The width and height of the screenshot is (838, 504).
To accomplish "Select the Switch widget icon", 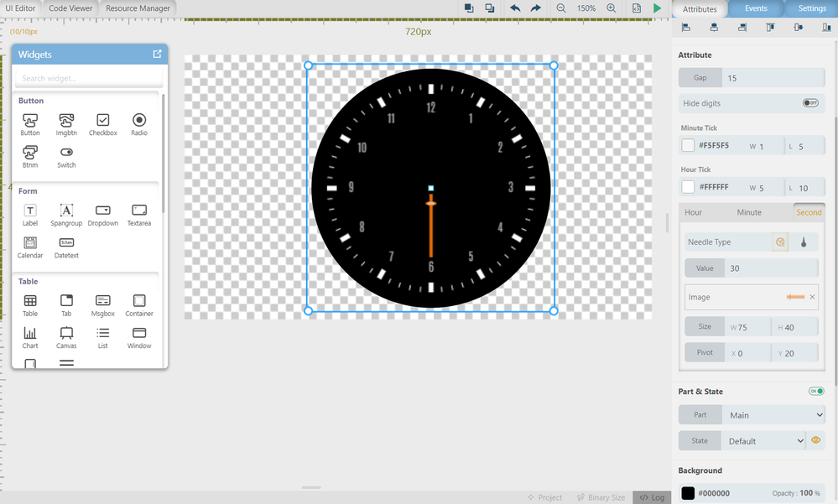I will (66, 153).
